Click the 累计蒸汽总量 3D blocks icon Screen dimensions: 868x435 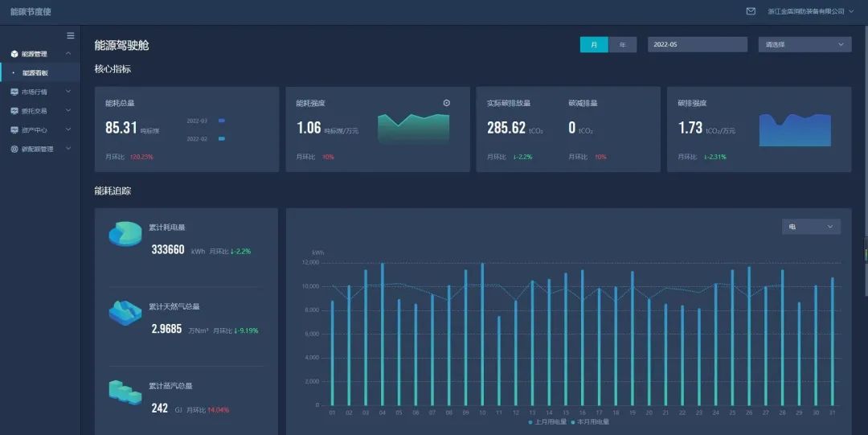[x=125, y=392]
